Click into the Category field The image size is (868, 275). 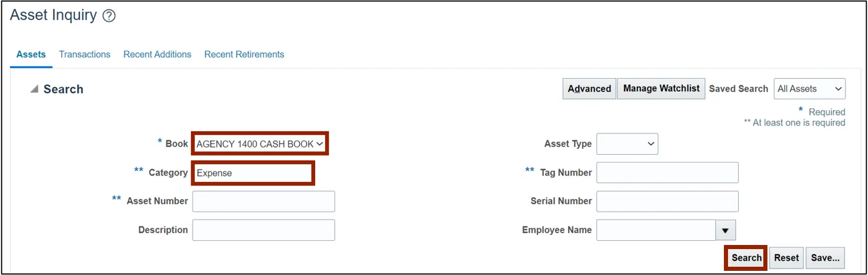click(253, 173)
